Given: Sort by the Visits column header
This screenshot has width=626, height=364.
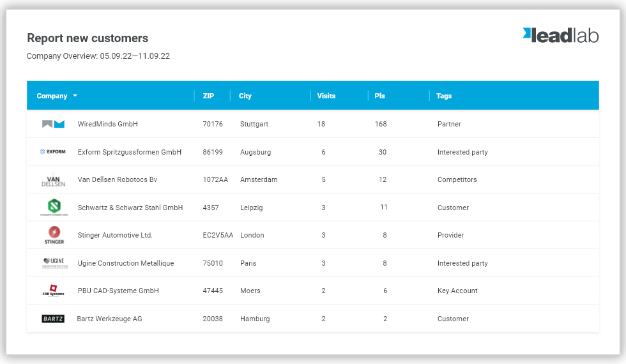Looking at the screenshot, I should click(326, 96).
